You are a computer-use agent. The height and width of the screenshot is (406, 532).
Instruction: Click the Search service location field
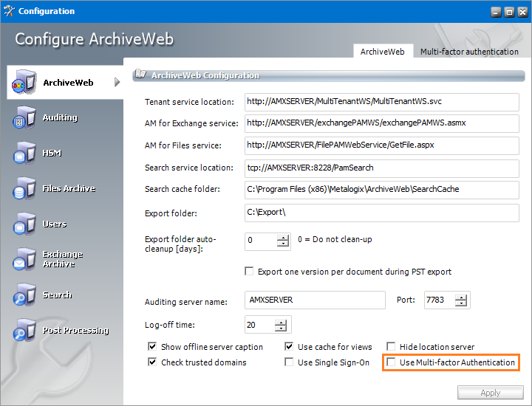point(382,168)
